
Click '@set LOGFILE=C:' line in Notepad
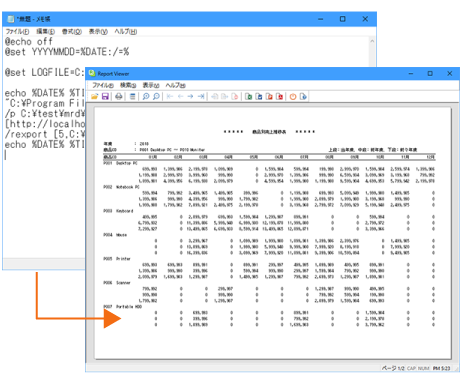tap(45, 72)
